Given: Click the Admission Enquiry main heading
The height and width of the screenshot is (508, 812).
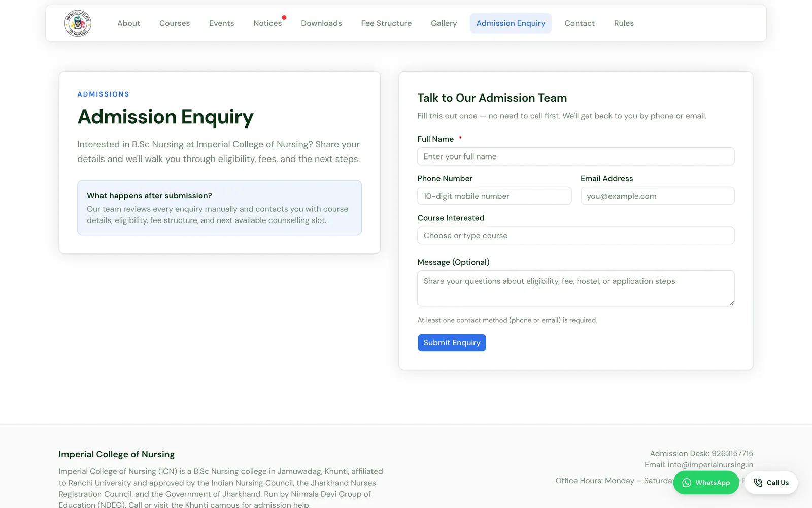Looking at the screenshot, I should point(165,117).
